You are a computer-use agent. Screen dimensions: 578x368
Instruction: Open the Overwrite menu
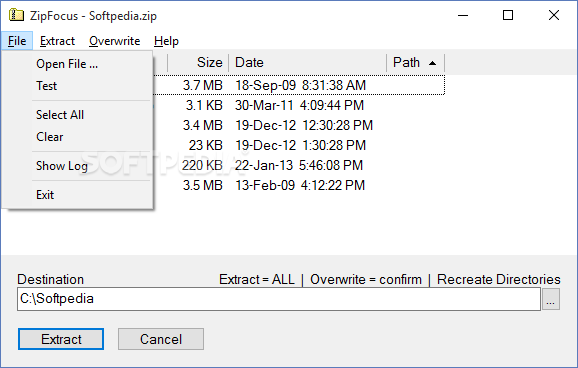115,41
